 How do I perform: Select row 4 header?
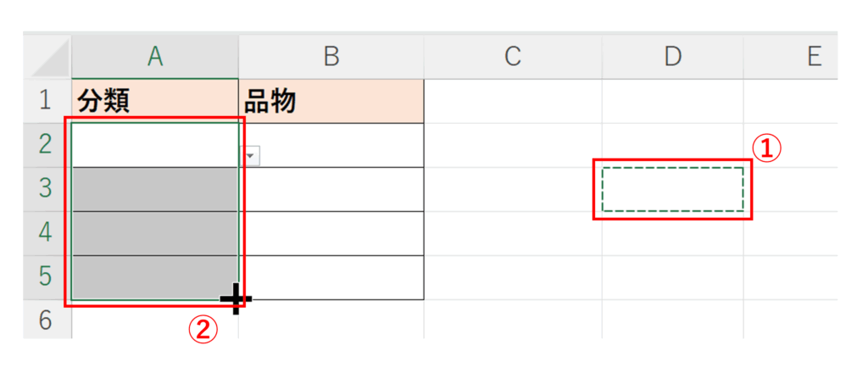pyautogui.click(x=47, y=233)
